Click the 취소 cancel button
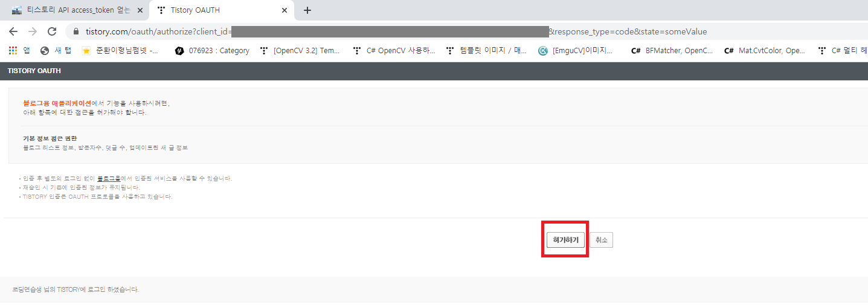Image resolution: width=868 pixels, height=307 pixels. click(601, 240)
